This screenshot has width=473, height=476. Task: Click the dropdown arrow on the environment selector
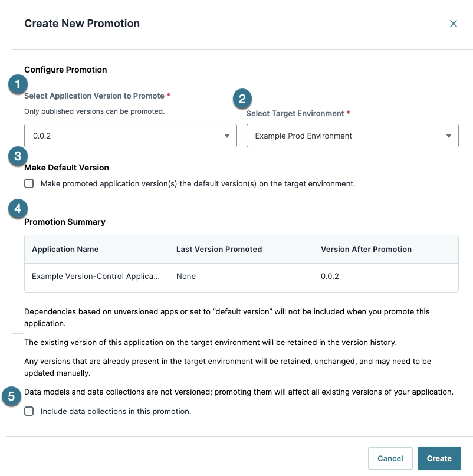point(449,136)
